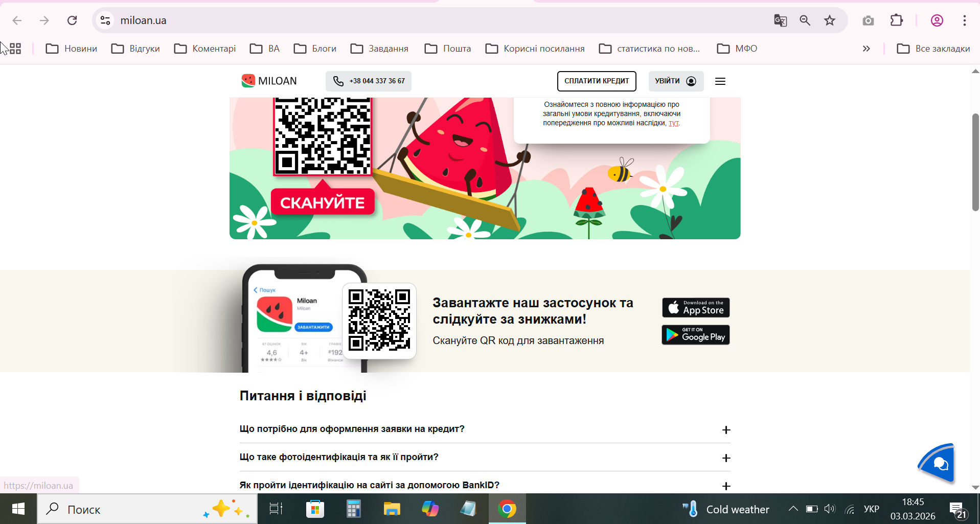Switch the УКР input language
Screen dimensions: 980x524
click(872, 509)
